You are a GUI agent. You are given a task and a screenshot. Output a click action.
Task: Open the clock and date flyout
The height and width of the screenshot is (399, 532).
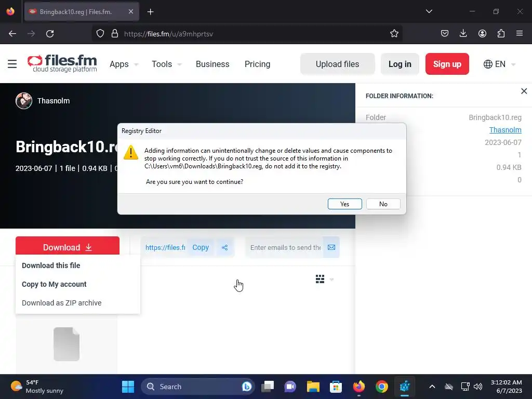point(506,387)
